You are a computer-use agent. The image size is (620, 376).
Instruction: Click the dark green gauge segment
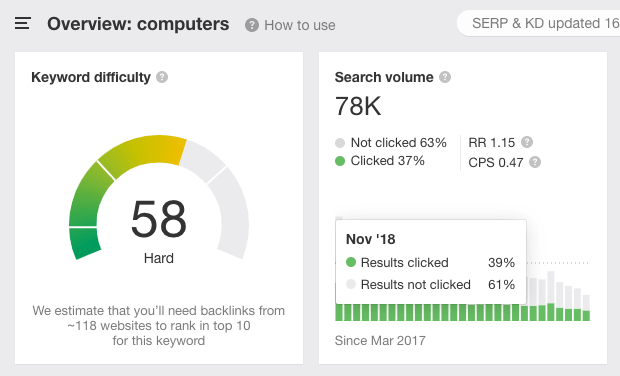(85, 243)
